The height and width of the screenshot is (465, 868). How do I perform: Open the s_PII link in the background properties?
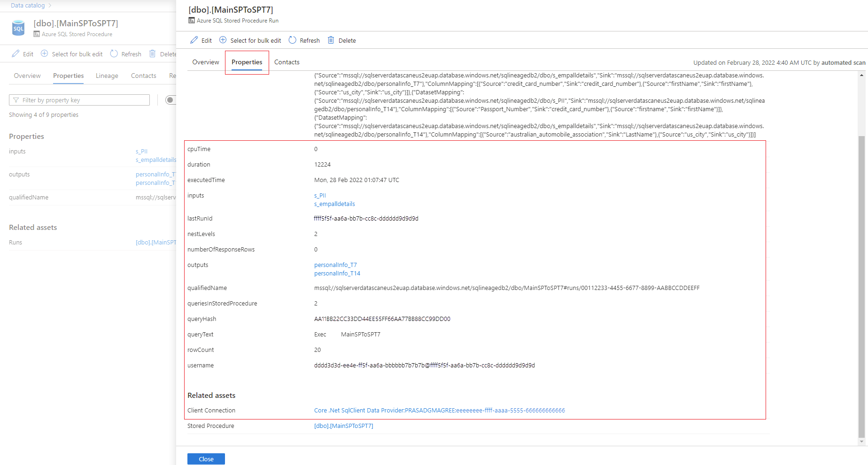pyautogui.click(x=141, y=152)
